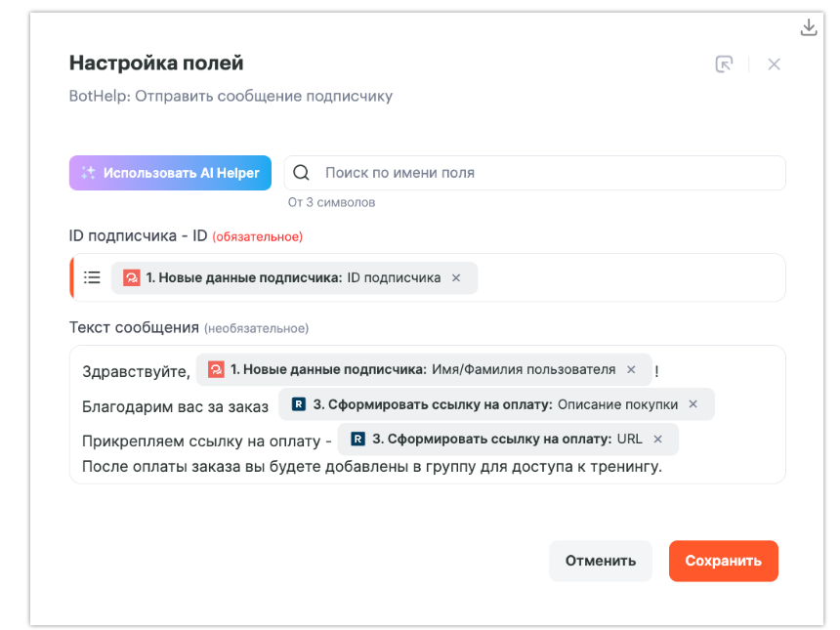
Task: Remove the ID подписчика tag
Action: [x=456, y=277]
